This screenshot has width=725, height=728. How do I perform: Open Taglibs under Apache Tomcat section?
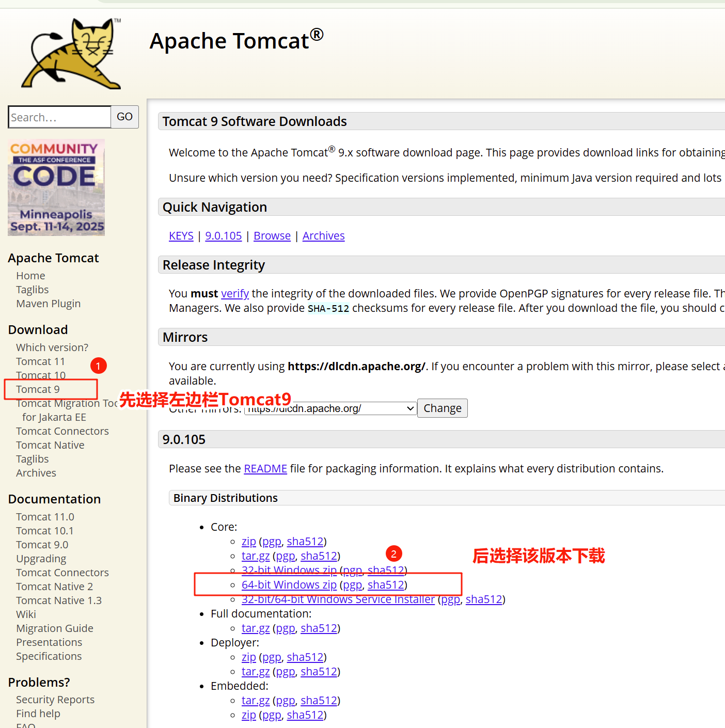[x=33, y=290]
